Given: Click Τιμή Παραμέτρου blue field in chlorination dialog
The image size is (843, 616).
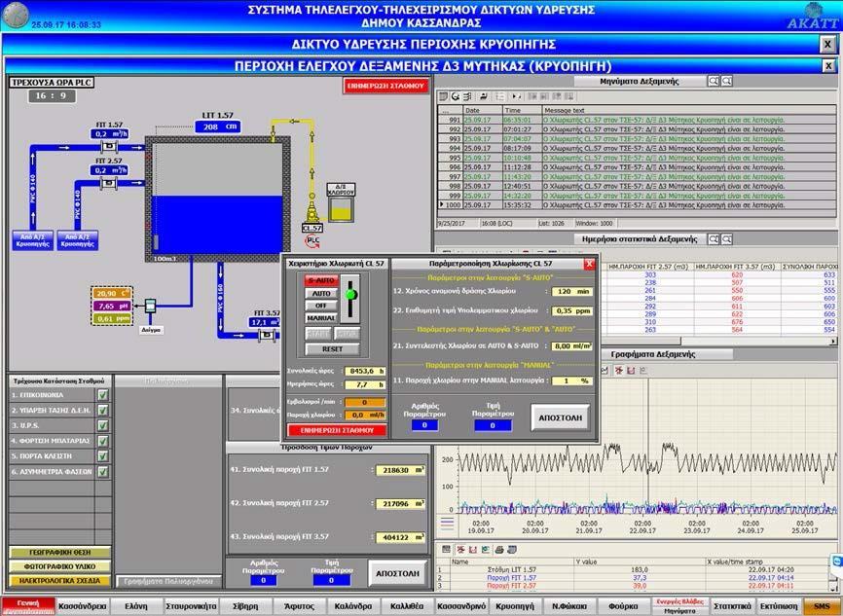Looking at the screenshot, I should click(x=493, y=425).
